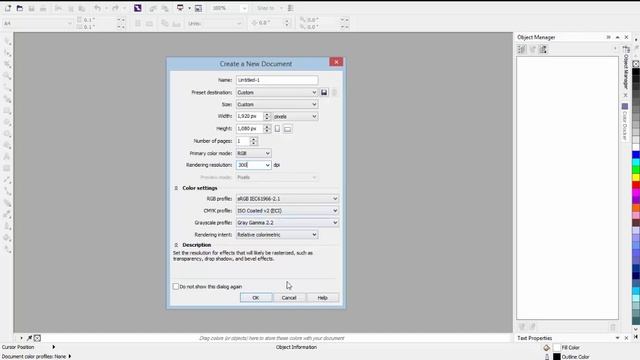The width and height of the screenshot is (640, 360).
Task: Pick the red swatch in color palette
Action: [x=636, y=185]
